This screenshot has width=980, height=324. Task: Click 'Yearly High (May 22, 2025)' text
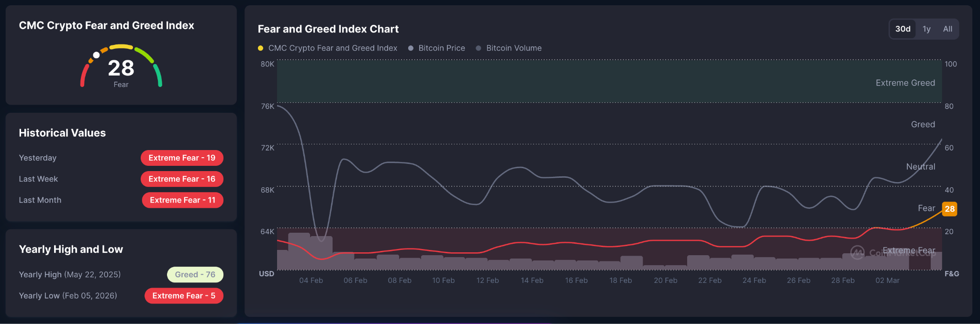point(70,275)
